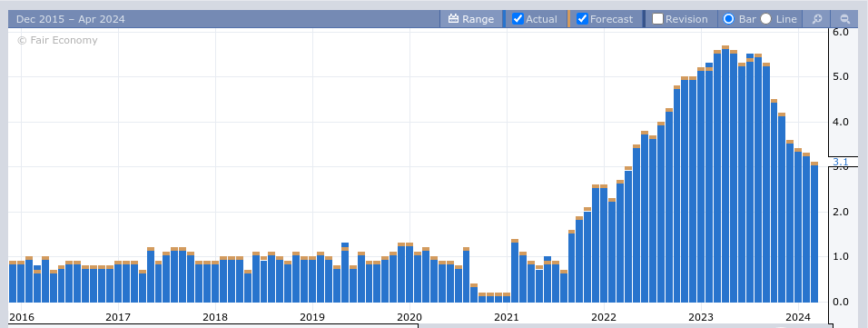Click the 2024 year label on the axis
This screenshot has height=328, width=868.
click(798, 317)
